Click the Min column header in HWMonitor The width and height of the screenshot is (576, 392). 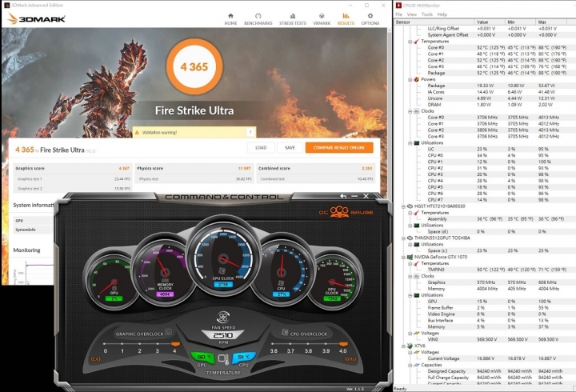click(520, 22)
